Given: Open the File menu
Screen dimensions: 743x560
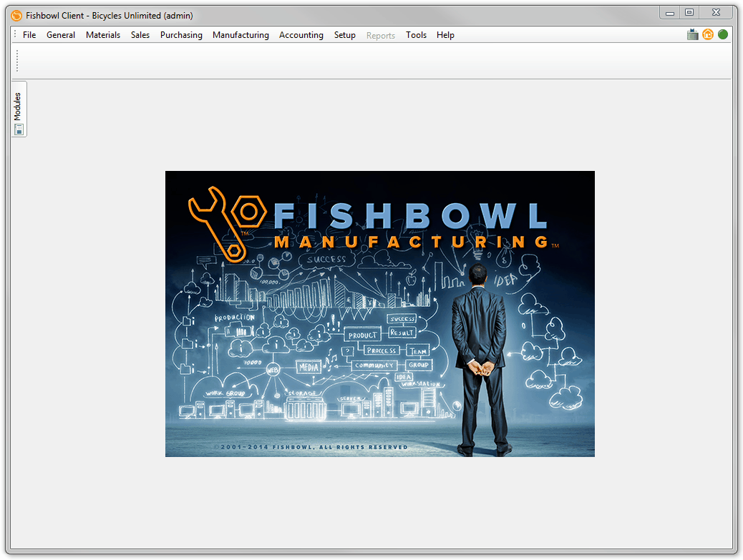Looking at the screenshot, I should pos(29,35).
